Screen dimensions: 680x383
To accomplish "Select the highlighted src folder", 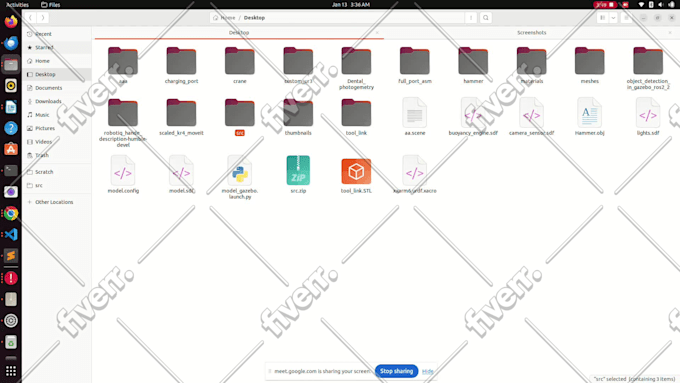I will pos(239,117).
